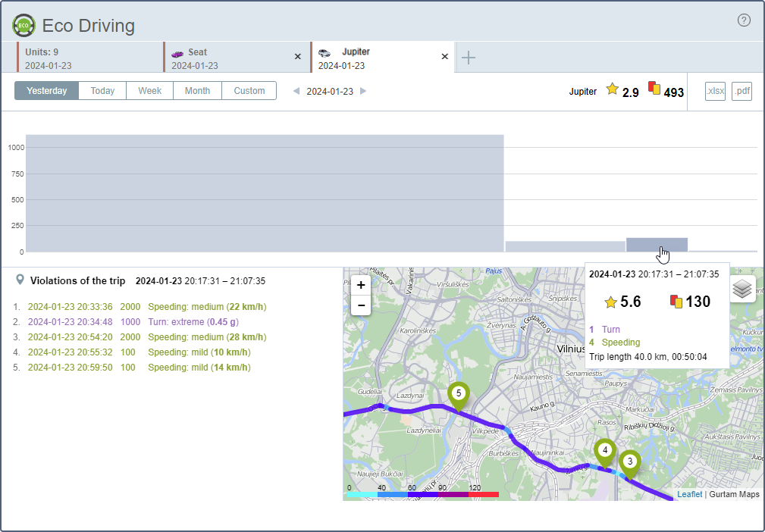Open the Leaflet attribution link
The height and width of the screenshot is (532, 765).
[689, 494]
